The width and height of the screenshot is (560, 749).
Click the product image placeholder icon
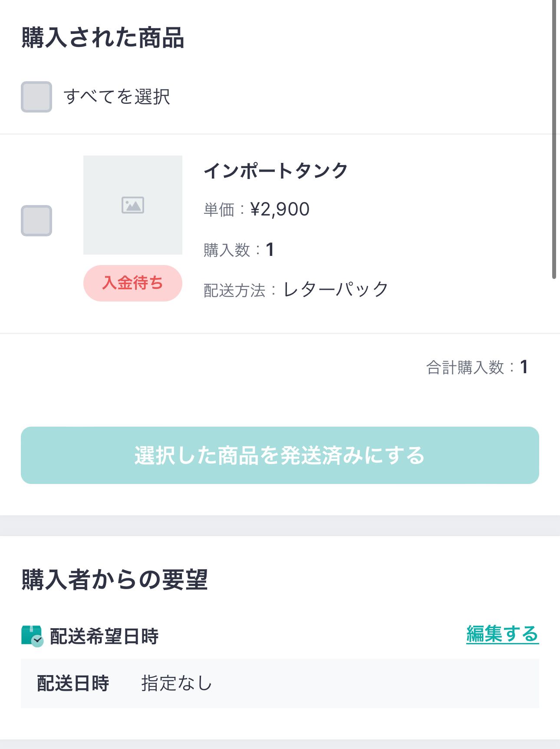(133, 205)
